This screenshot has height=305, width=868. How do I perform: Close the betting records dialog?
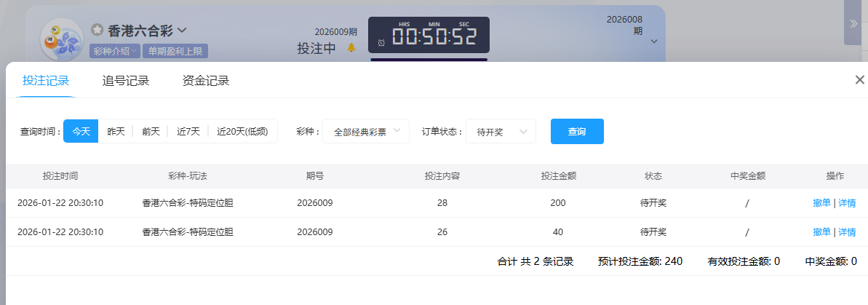(x=859, y=80)
